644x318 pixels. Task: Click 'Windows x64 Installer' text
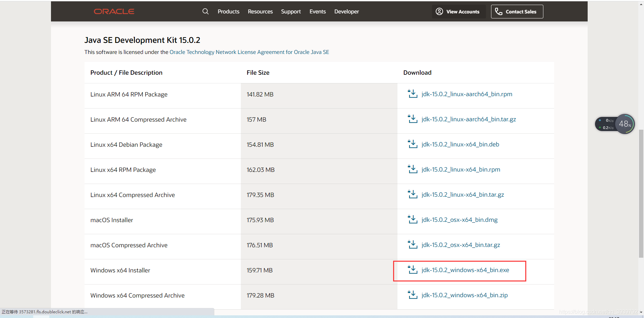point(120,270)
